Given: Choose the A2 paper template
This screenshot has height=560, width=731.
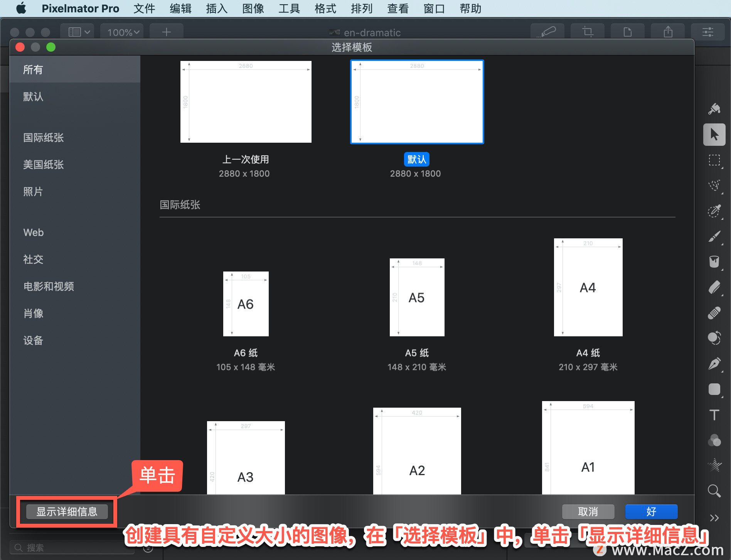Looking at the screenshot, I should pos(417,451).
